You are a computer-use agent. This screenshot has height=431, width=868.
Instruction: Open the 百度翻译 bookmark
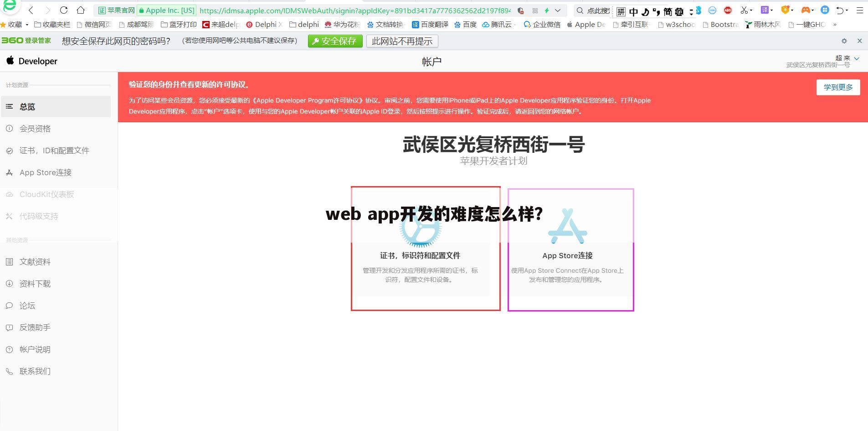coord(430,25)
